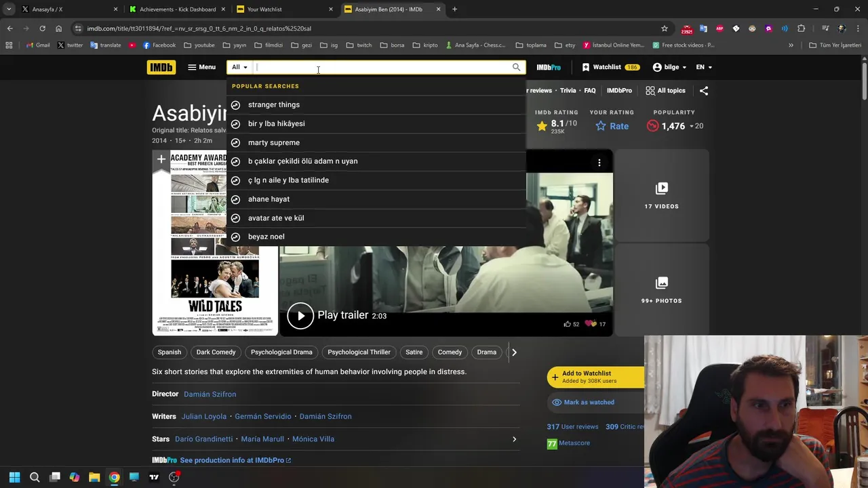Image resolution: width=868 pixels, height=488 pixels.
Task: Open the EN language dropdown
Action: point(704,67)
